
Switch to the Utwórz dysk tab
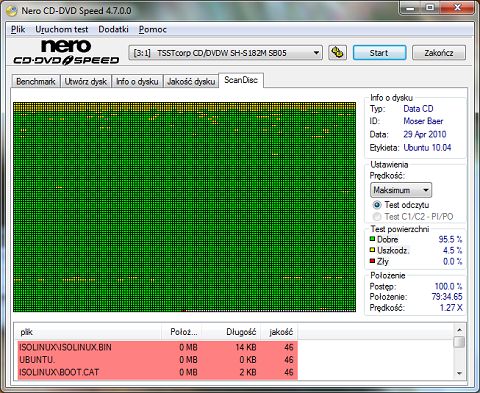pyautogui.click(x=86, y=81)
